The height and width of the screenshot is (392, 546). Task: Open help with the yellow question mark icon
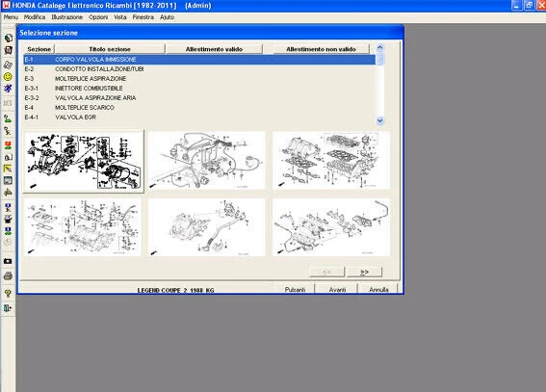[8, 293]
